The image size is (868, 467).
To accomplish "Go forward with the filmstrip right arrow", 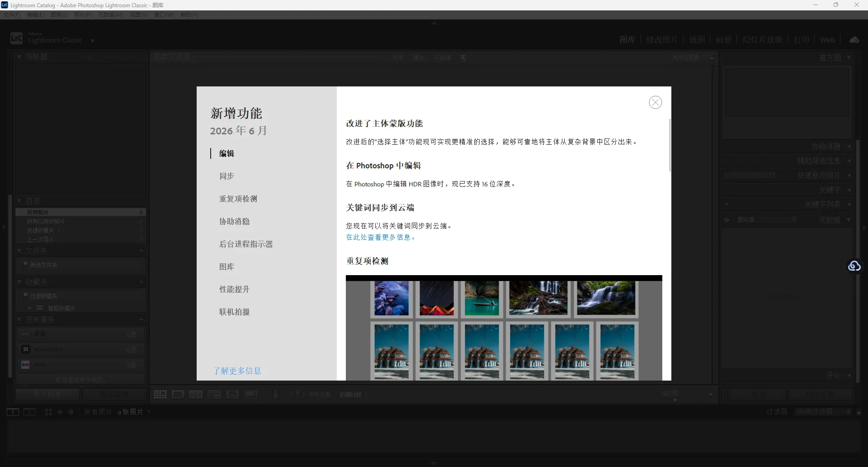I will 71,412.
